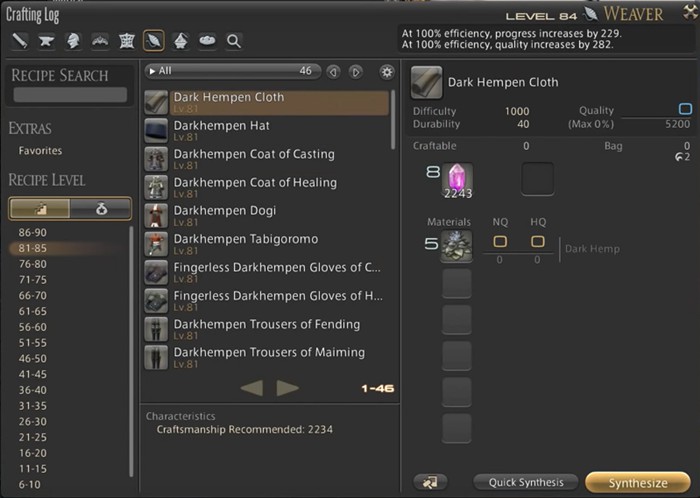
Task: Click the Darkhempen Dogi icon
Action: tap(156, 216)
